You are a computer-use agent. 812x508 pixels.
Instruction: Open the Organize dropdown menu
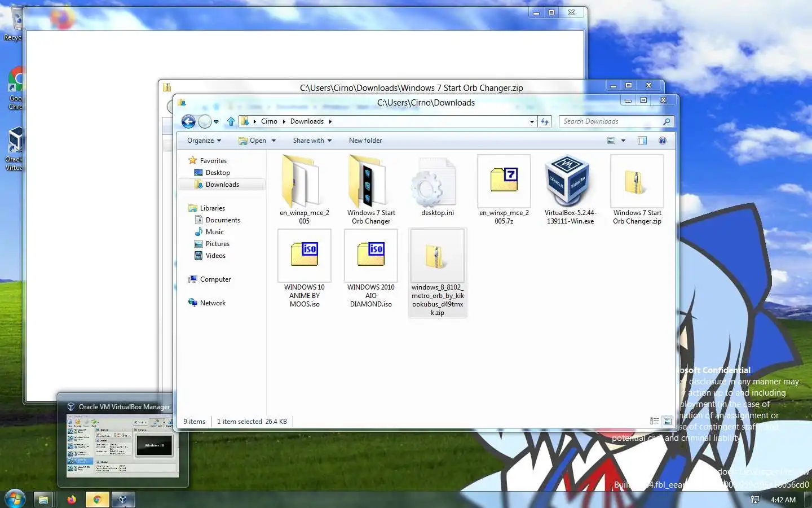tap(204, 141)
